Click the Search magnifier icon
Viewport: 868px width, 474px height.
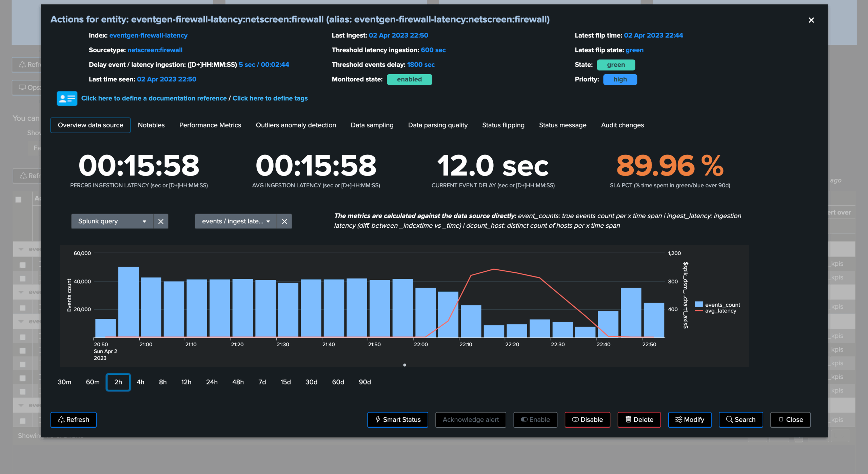click(x=729, y=419)
